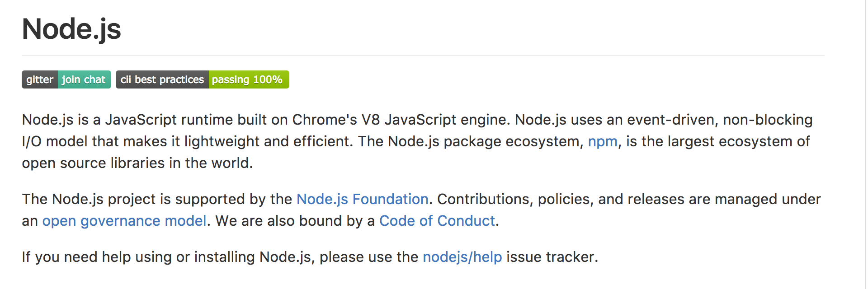The height and width of the screenshot is (289, 868).
Task: Click the words 'issue tracker'
Action: tap(552, 257)
